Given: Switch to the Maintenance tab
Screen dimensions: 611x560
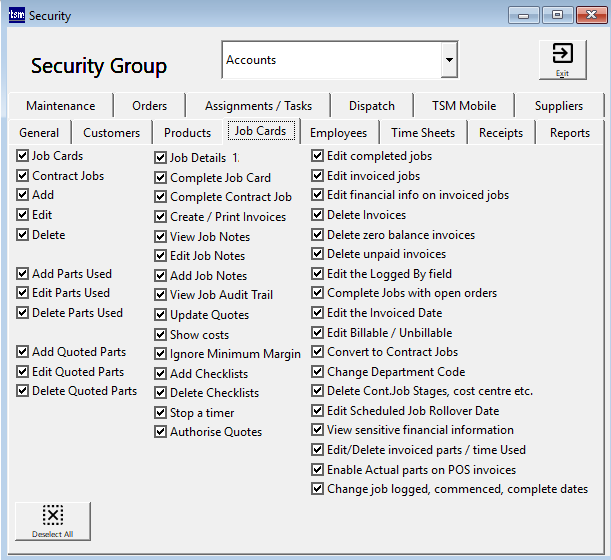Looking at the screenshot, I should 60,106.
